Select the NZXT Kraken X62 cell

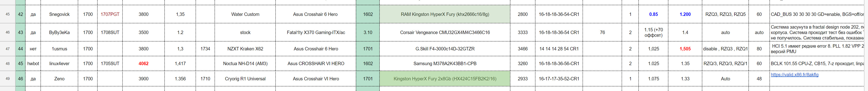coord(245,49)
